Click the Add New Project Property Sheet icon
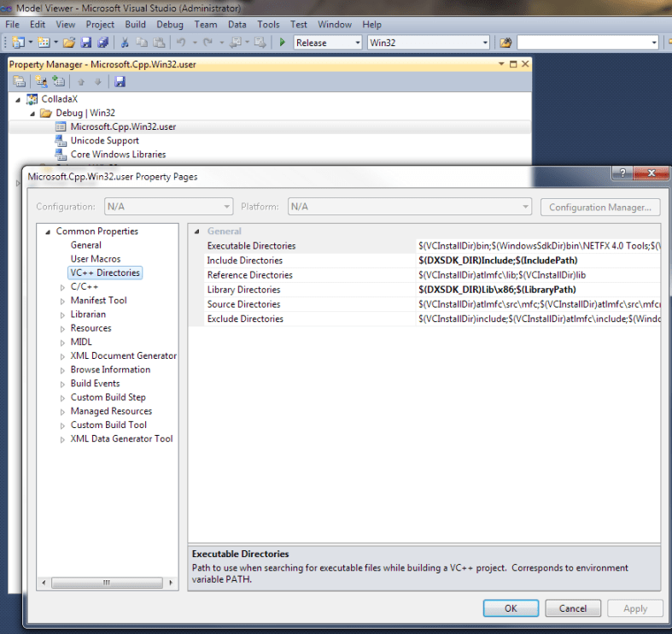The width and height of the screenshot is (672, 634). point(39,81)
